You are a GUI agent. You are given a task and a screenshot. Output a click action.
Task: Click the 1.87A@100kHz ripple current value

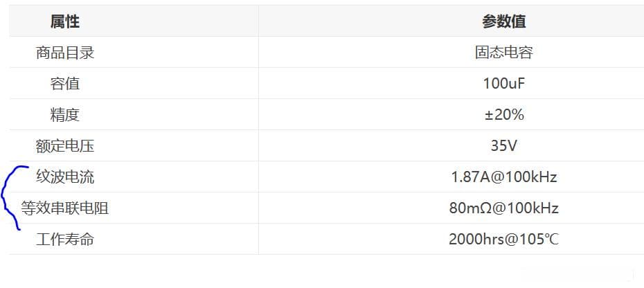503,177
